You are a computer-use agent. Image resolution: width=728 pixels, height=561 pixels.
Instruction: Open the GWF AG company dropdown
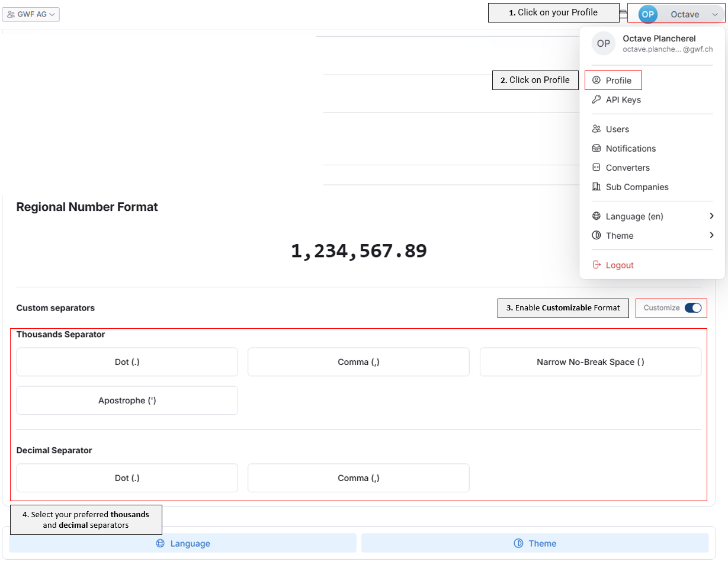click(31, 14)
